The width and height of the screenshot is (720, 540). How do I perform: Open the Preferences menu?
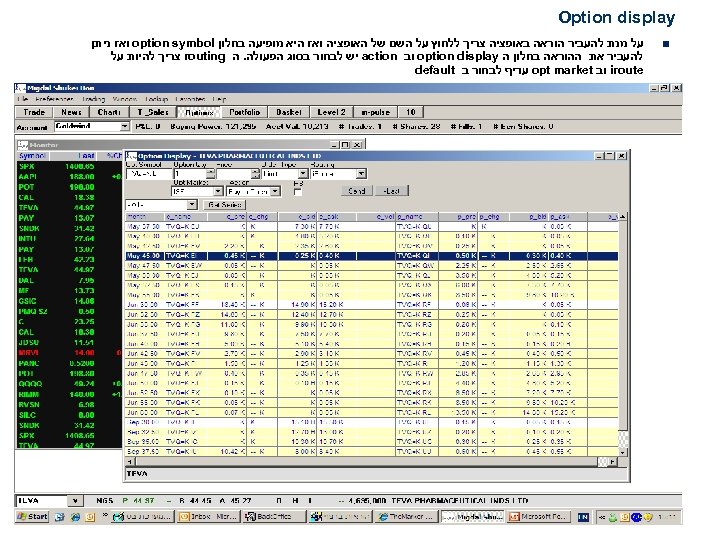coord(54,99)
